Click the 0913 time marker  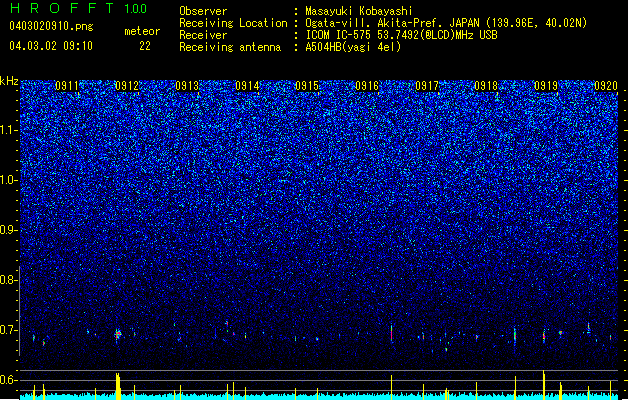pos(187,86)
